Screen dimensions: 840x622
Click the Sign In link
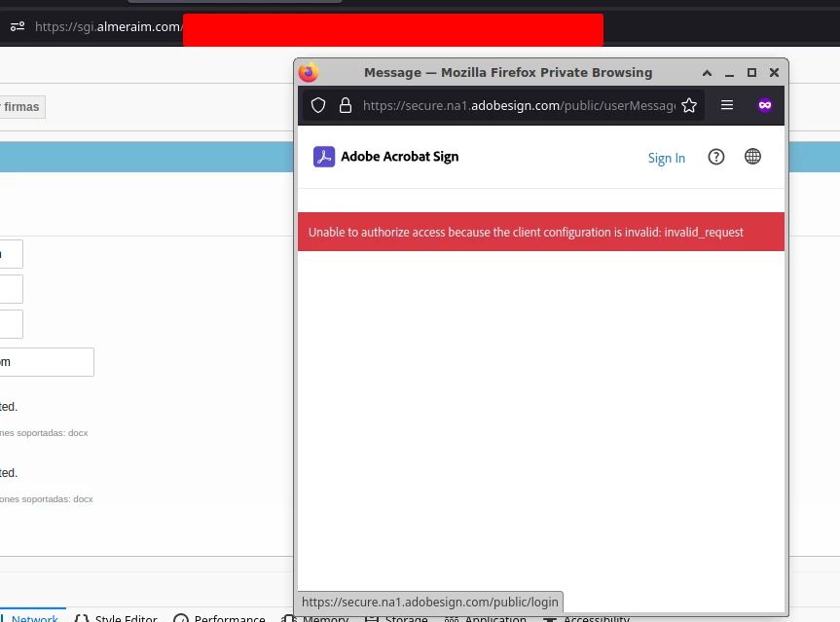pyautogui.click(x=667, y=158)
